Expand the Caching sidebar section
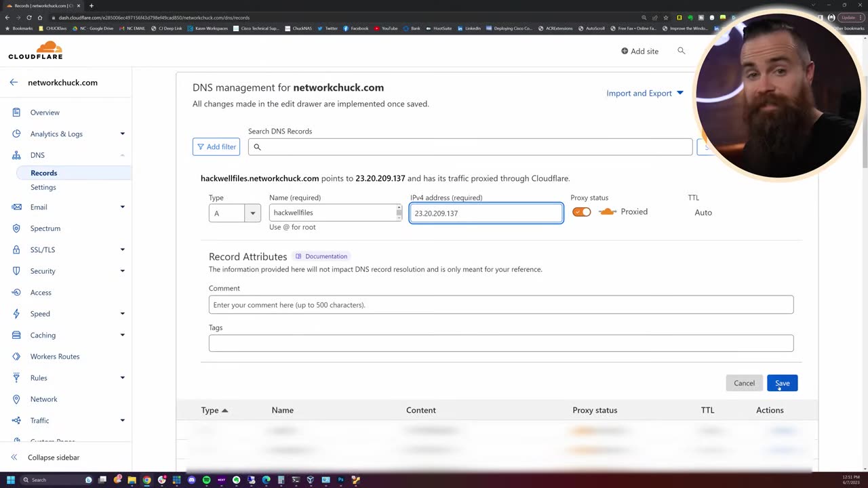Viewport: 868px width, 488px height. [x=123, y=335]
